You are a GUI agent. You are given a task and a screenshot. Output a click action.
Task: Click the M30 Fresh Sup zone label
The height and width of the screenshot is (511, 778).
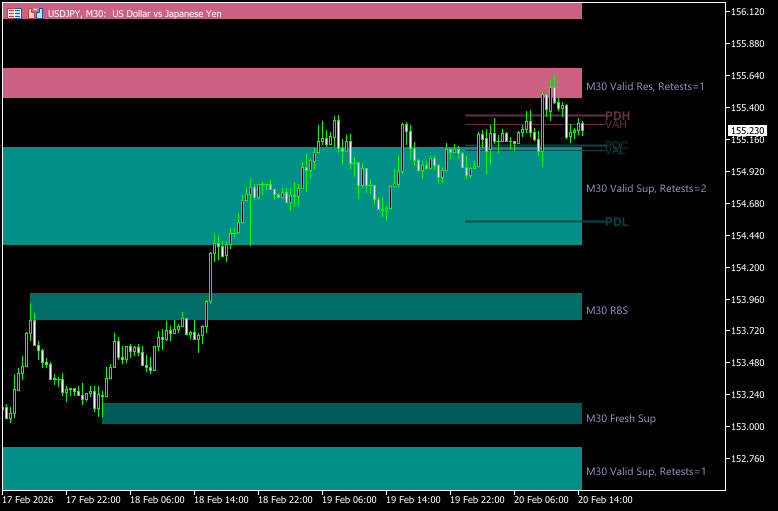[620, 418]
